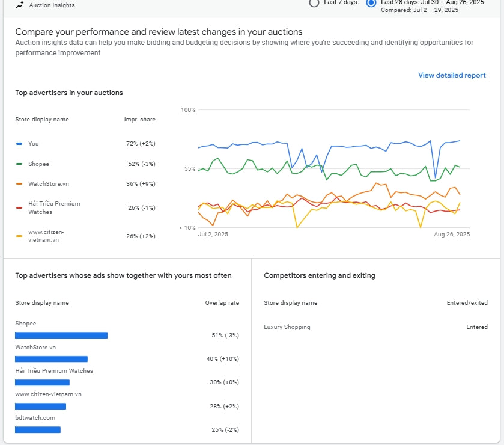Click the Entered/exited column header
The image size is (504, 445).
[467, 302]
